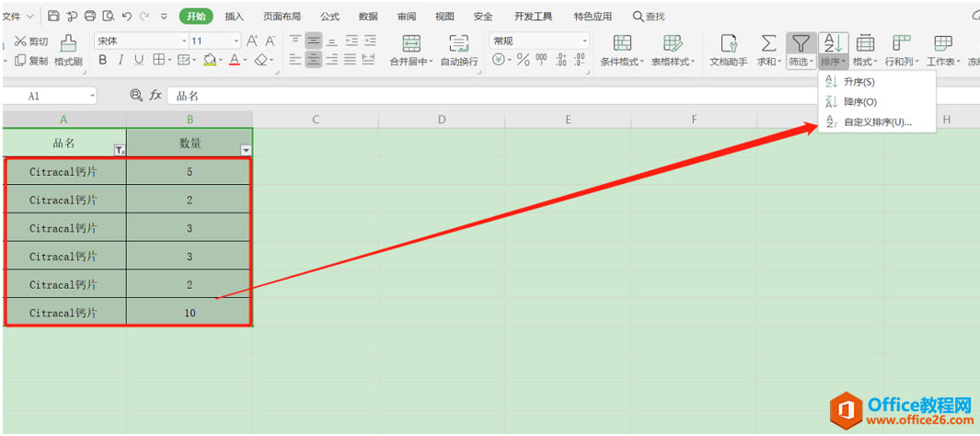Toggle Bold formatting
This screenshot has width=980, height=436.
(103, 60)
